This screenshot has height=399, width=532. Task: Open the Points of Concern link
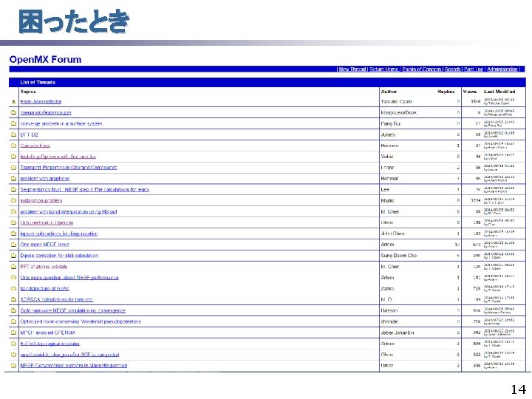(422, 69)
